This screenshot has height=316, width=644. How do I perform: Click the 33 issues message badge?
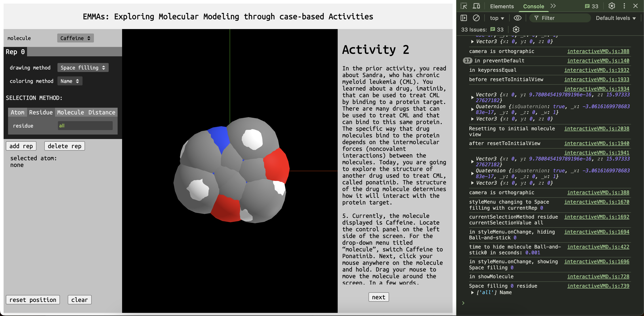tap(591, 6)
